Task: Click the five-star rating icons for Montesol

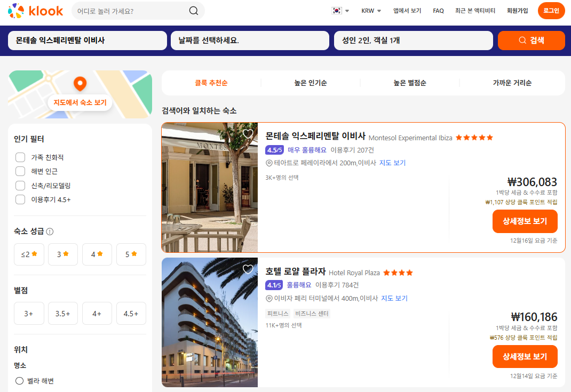Action: (474, 137)
